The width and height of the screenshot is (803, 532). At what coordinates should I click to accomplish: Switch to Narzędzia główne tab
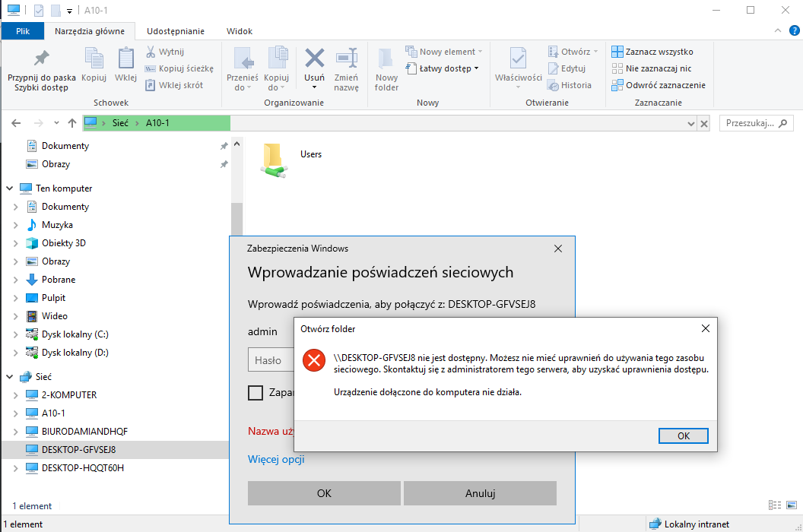pos(90,31)
